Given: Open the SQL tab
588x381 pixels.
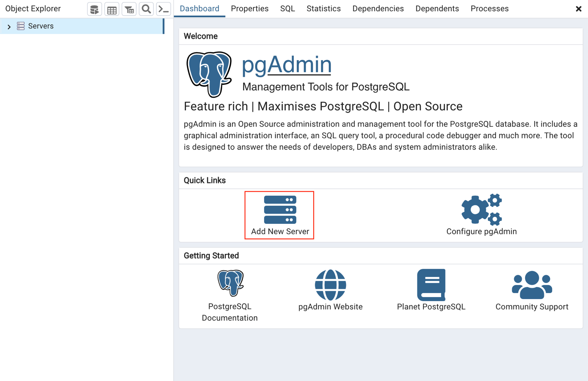Looking at the screenshot, I should (288, 9).
